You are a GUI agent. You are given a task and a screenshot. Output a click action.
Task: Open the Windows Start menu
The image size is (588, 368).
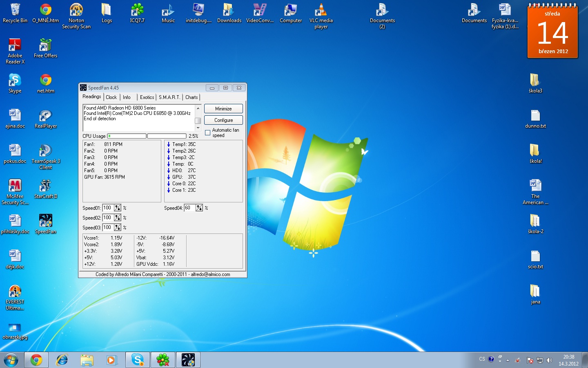point(11,360)
